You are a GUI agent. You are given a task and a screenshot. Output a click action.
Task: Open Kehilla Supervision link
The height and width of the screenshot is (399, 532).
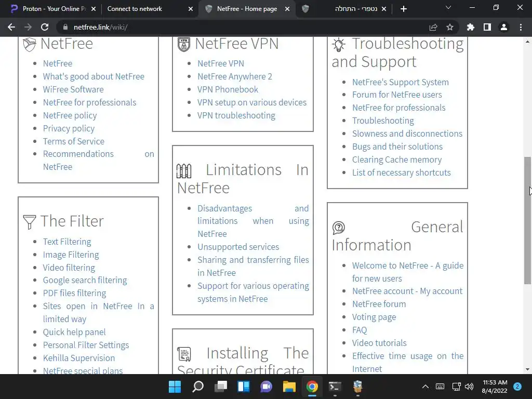point(79,358)
